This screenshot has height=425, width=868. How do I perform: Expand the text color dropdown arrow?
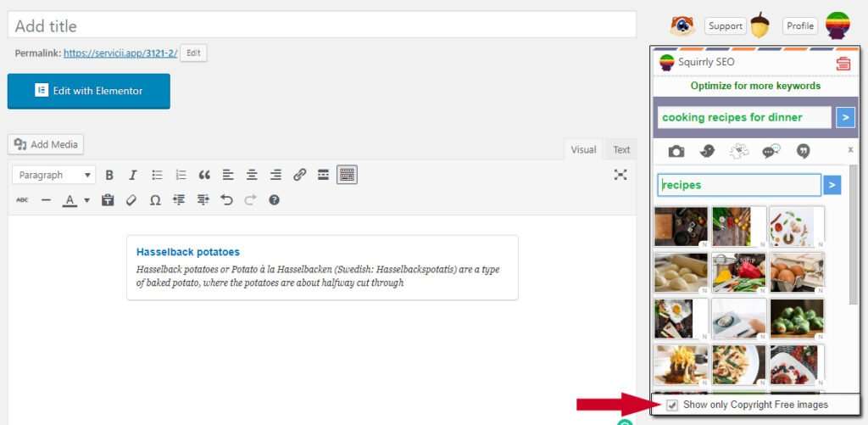pyautogui.click(x=86, y=201)
